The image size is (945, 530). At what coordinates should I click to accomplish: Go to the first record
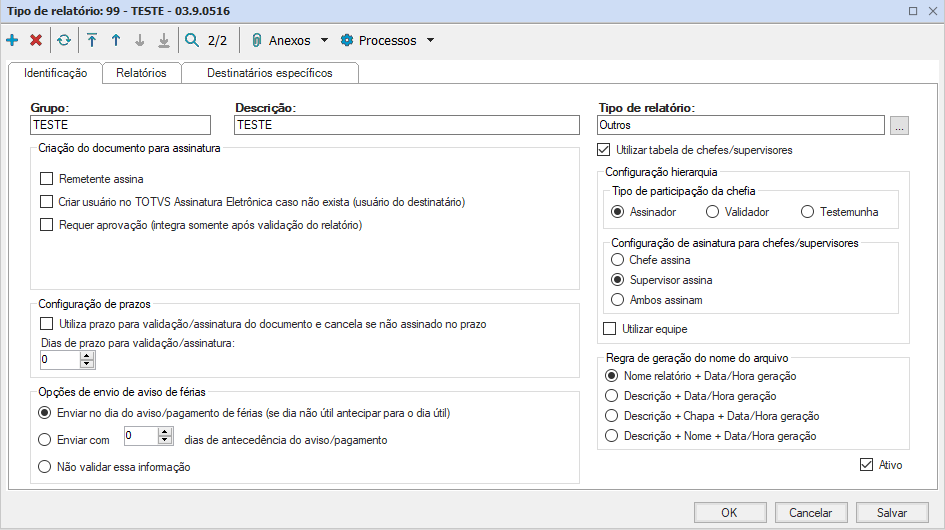pos(92,40)
